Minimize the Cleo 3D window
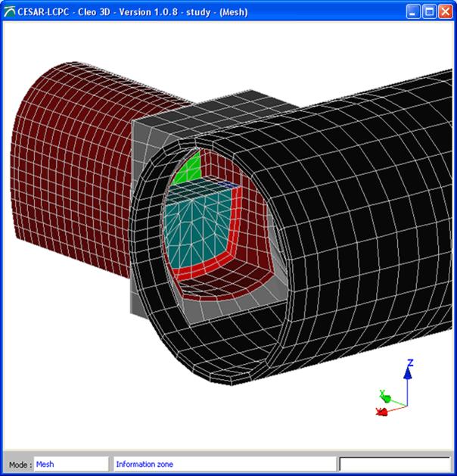Screen dimensions: 457x476 (x=412, y=12)
